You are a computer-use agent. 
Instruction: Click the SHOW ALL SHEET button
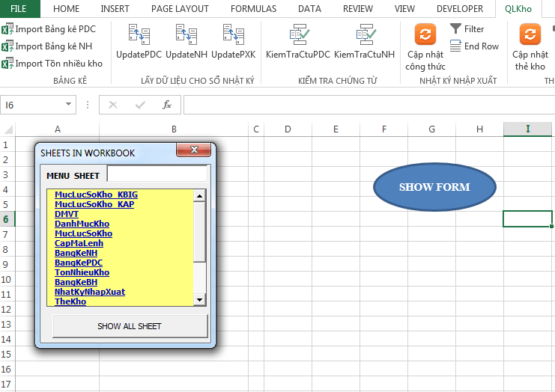pyautogui.click(x=130, y=326)
